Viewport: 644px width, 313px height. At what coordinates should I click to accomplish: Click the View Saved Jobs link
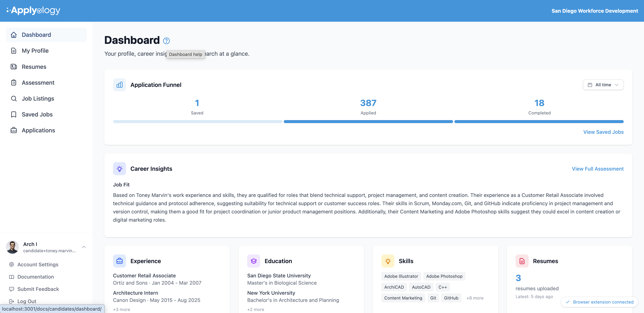[x=603, y=132]
